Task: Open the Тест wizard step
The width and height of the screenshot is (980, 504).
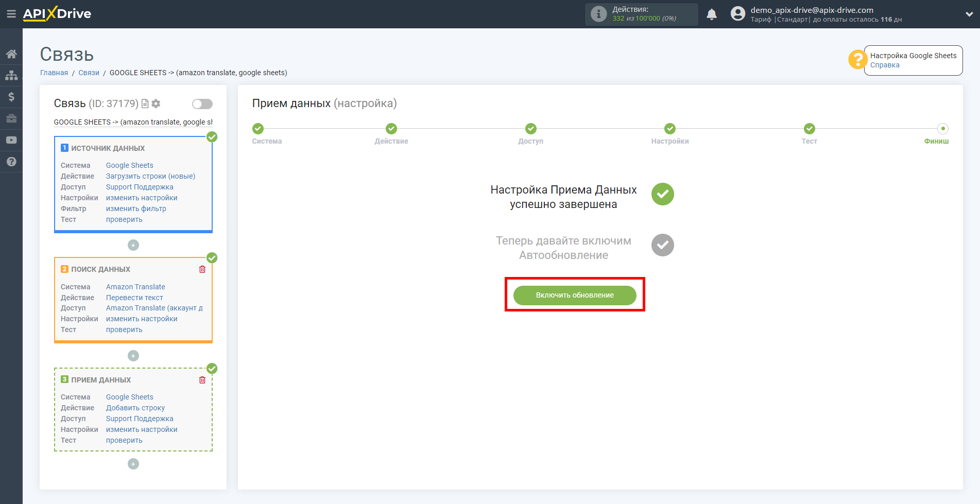Action: [x=810, y=129]
